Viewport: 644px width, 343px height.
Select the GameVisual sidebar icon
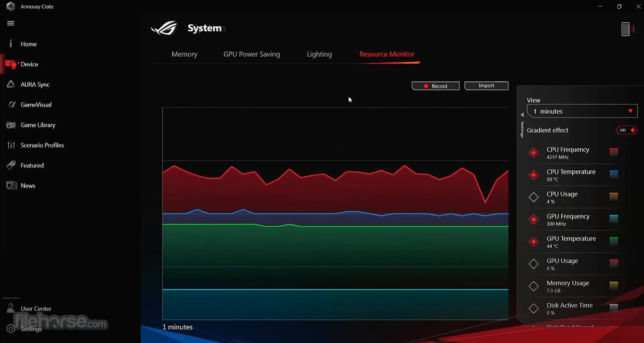tap(11, 105)
